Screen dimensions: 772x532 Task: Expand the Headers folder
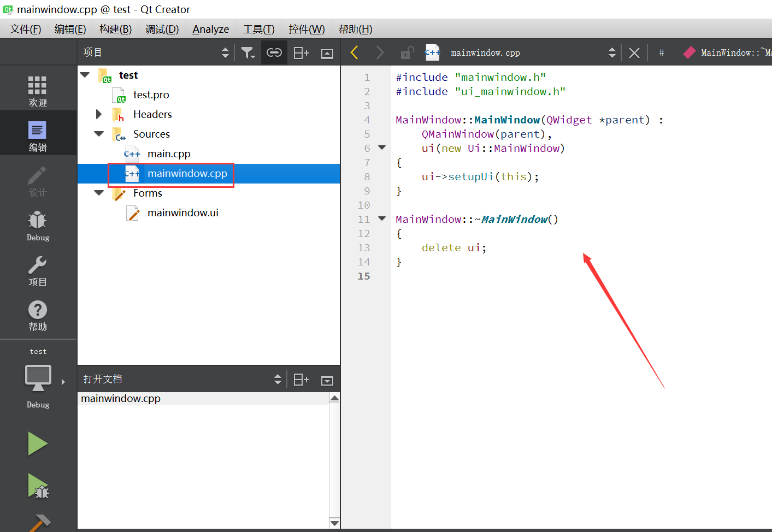pyautogui.click(x=99, y=114)
